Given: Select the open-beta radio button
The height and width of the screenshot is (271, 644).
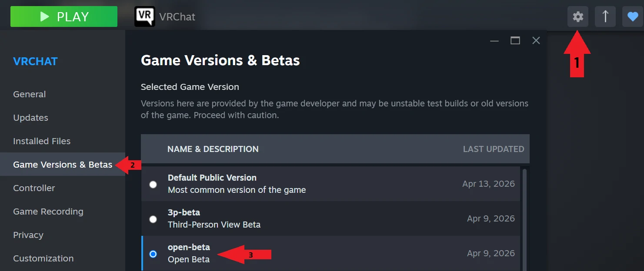Looking at the screenshot, I should [153, 254].
